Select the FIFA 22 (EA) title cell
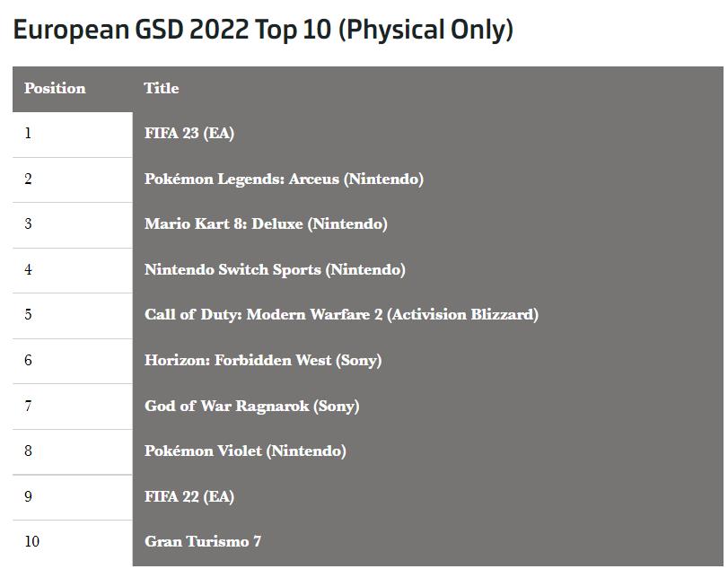 point(189,496)
